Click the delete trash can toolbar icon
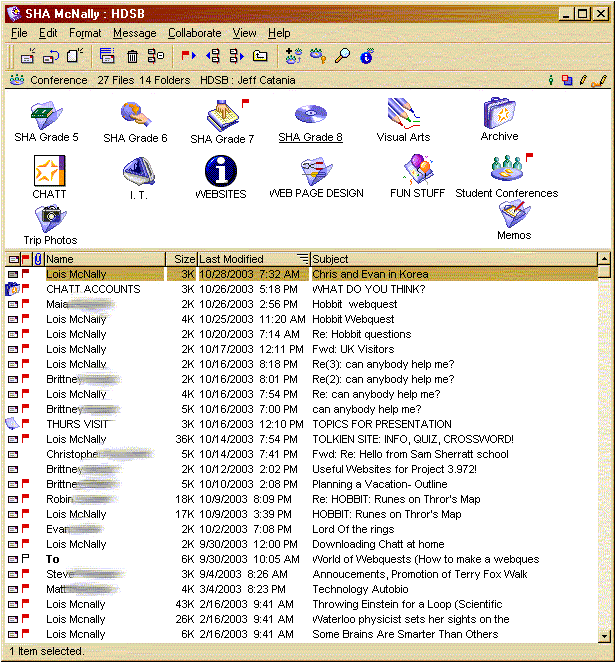Image resolution: width=616 pixels, height=663 pixels. [x=132, y=57]
